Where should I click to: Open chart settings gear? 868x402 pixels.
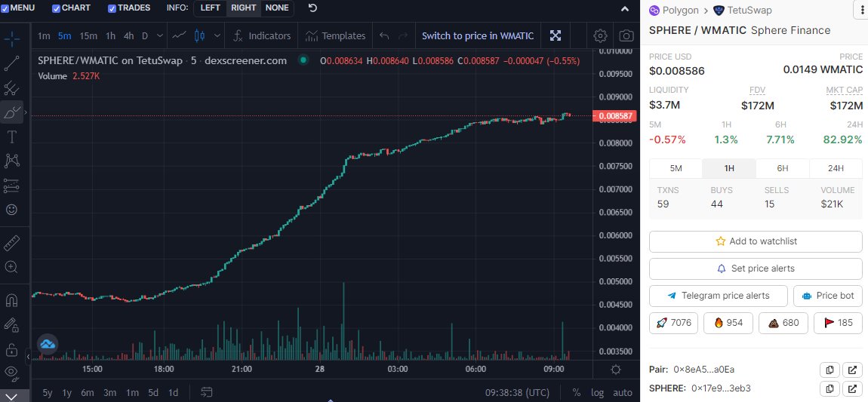tap(600, 36)
